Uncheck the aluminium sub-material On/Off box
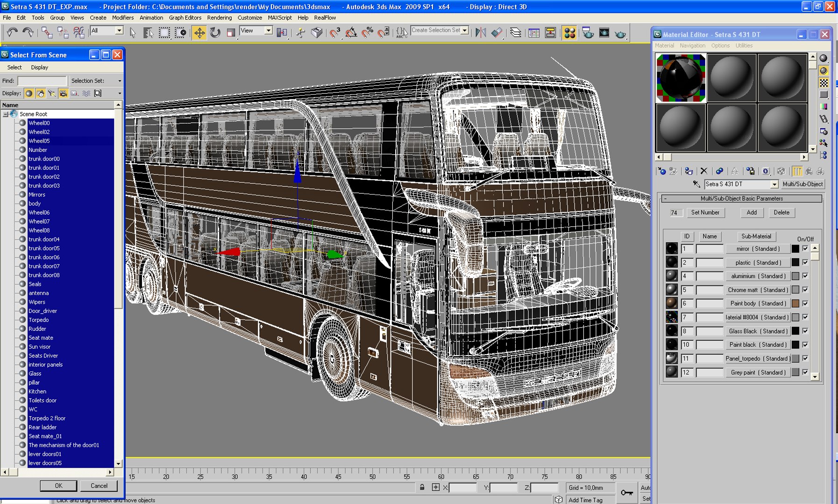The height and width of the screenshot is (504, 838). (x=805, y=276)
